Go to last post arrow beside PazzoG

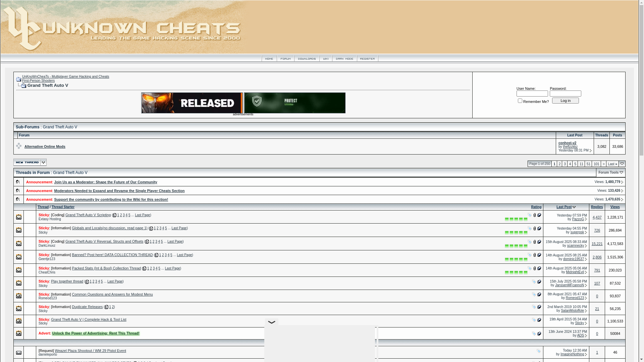pos(586,219)
